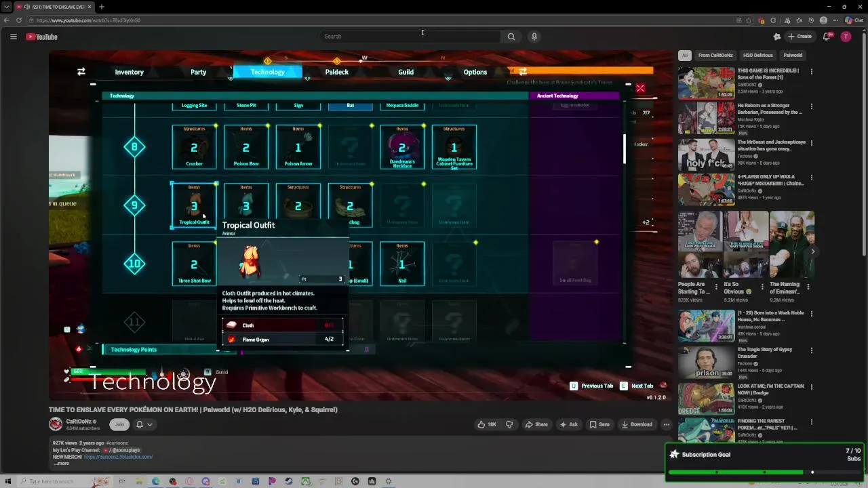Click the Create button in the YouTube header
Screen dimensions: 868x488
pyautogui.click(x=800, y=37)
